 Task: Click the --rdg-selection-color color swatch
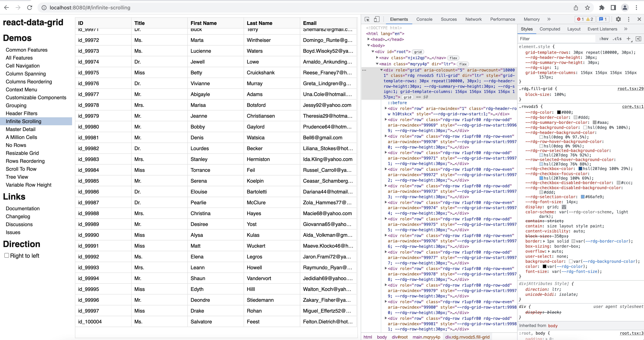click(583, 197)
